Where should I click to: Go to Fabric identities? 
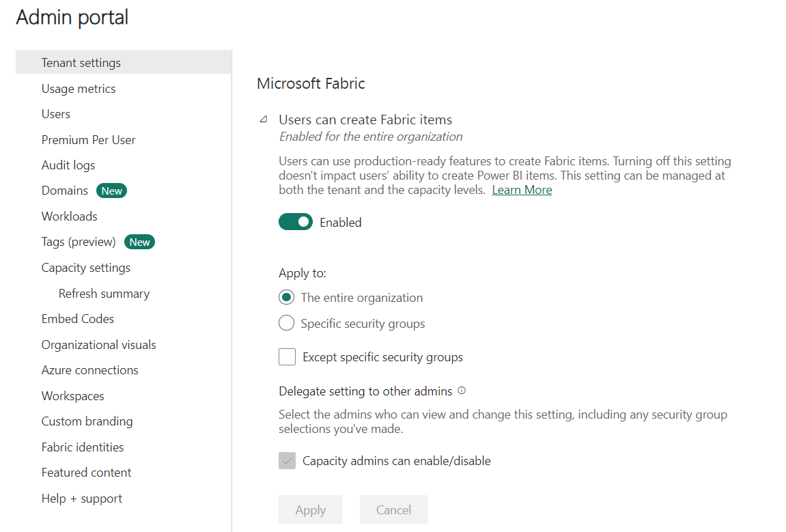(82, 447)
